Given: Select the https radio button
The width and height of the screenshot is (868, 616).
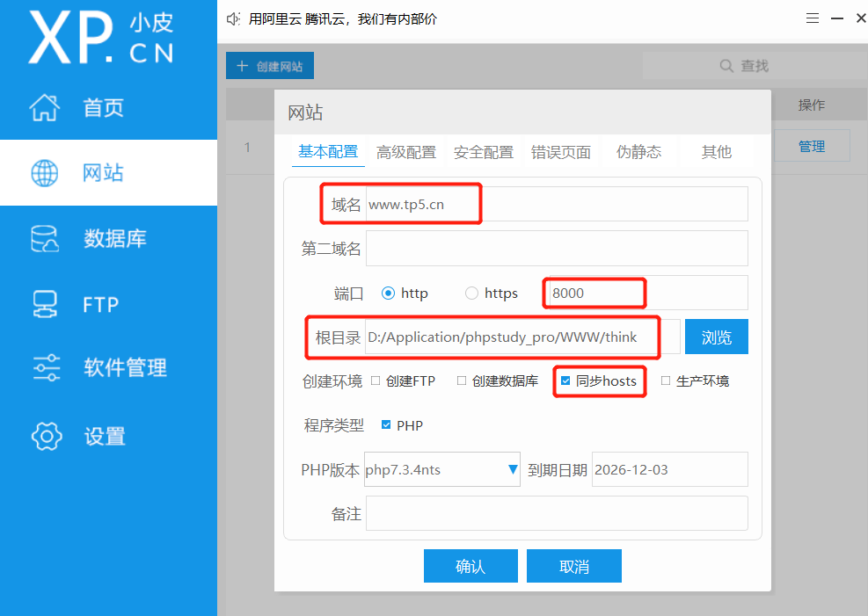Looking at the screenshot, I should tap(471, 294).
